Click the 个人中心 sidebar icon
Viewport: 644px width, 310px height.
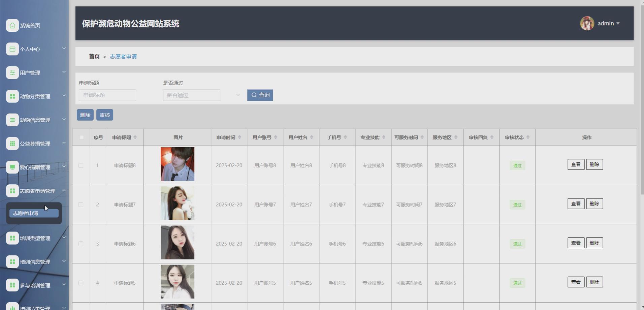[12, 49]
